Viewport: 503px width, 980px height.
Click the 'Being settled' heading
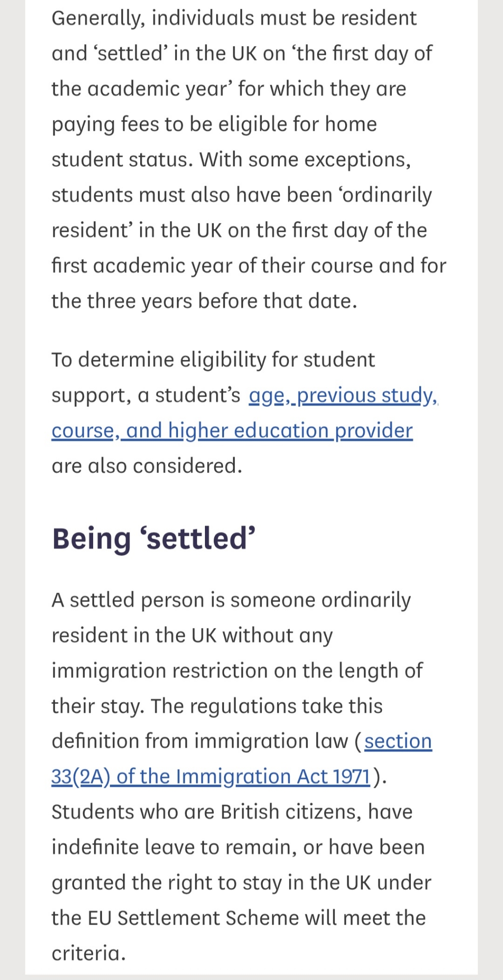click(154, 538)
